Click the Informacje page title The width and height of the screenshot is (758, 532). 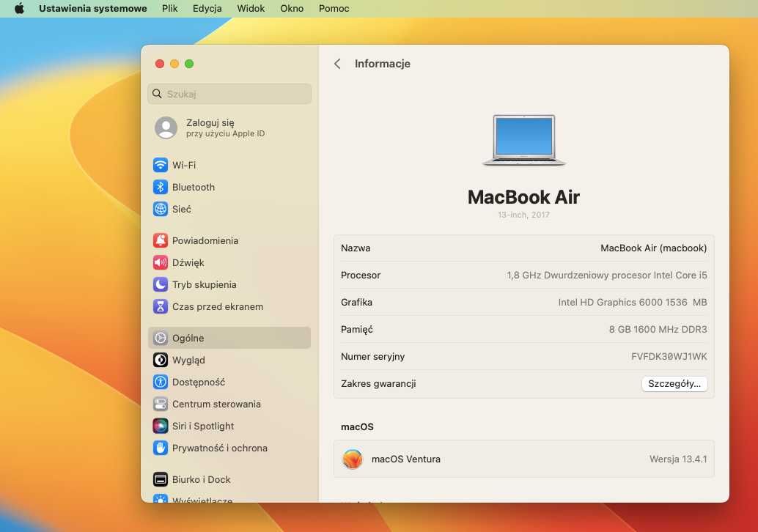383,64
